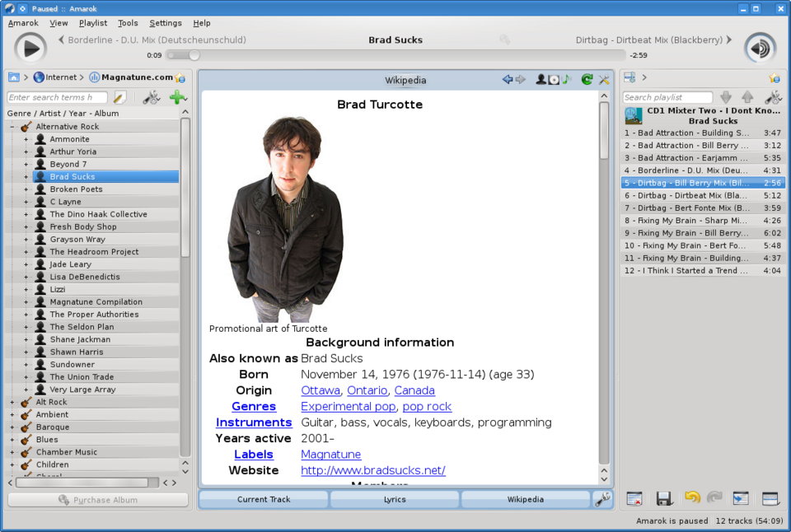This screenshot has width=791, height=532.
Task: Collapse the Alternative Rock genre
Action: [12, 127]
